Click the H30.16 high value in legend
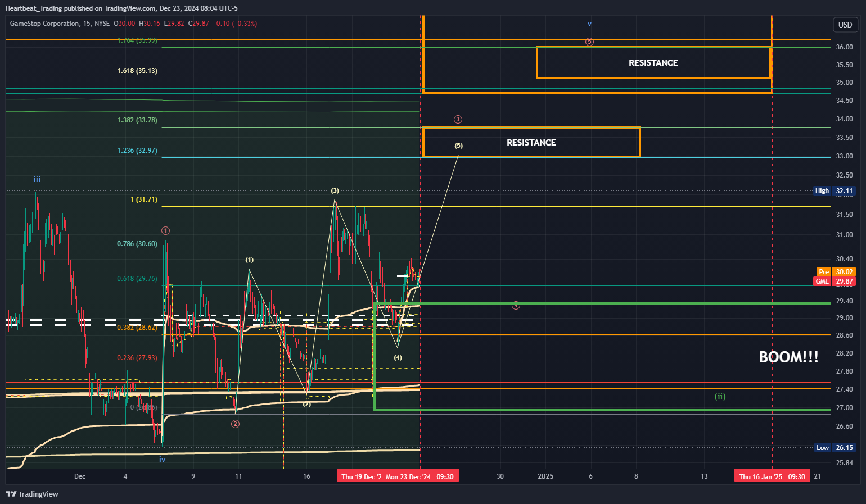Screen dimensions: 866x504 150,24
